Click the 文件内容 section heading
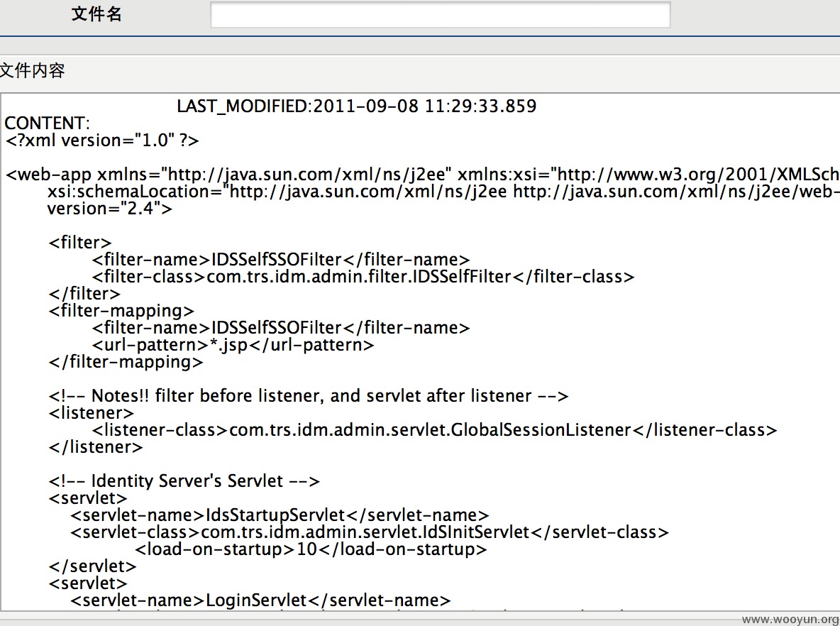This screenshot has width=840, height=626. 33,70
